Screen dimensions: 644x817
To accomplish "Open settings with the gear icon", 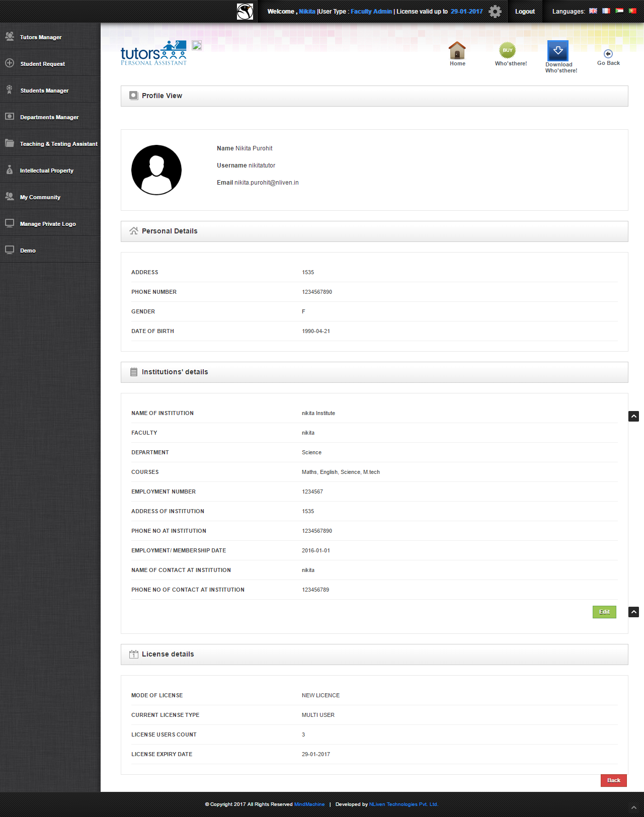I will 495,12.
